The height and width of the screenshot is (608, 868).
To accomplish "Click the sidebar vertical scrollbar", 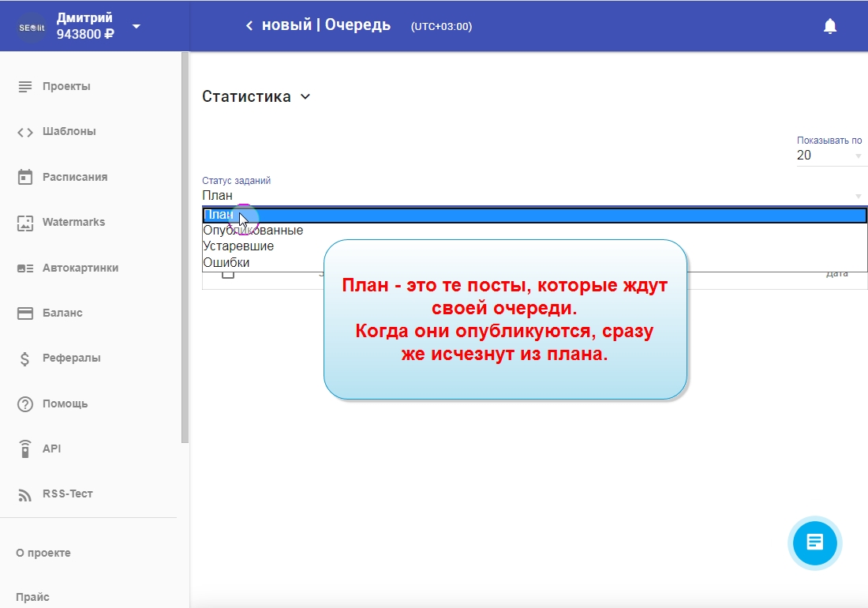I will (185, 237).
